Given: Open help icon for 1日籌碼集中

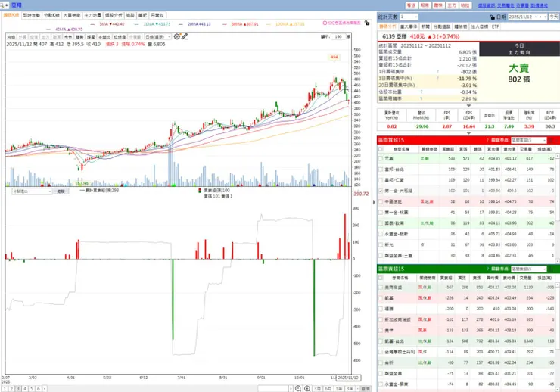Looking at the screenshot, I should (x=437, y=72).
